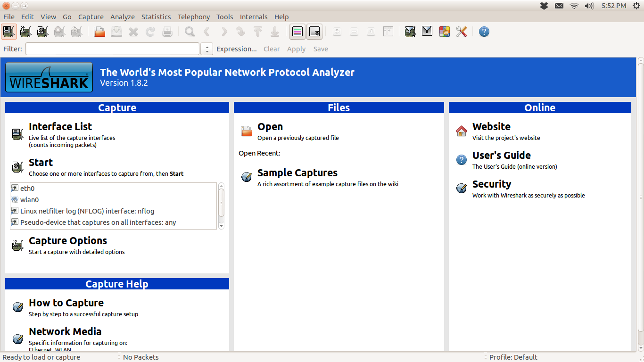Open the online User's Guide link
The width and height of the screenshot is (644, 362).
click(x=502, y=155)
